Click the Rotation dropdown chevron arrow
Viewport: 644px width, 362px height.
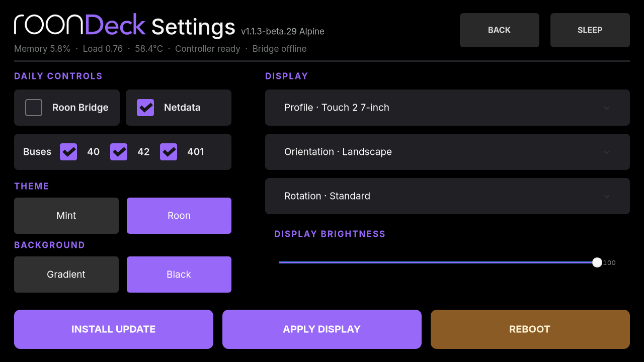[607, 197]
